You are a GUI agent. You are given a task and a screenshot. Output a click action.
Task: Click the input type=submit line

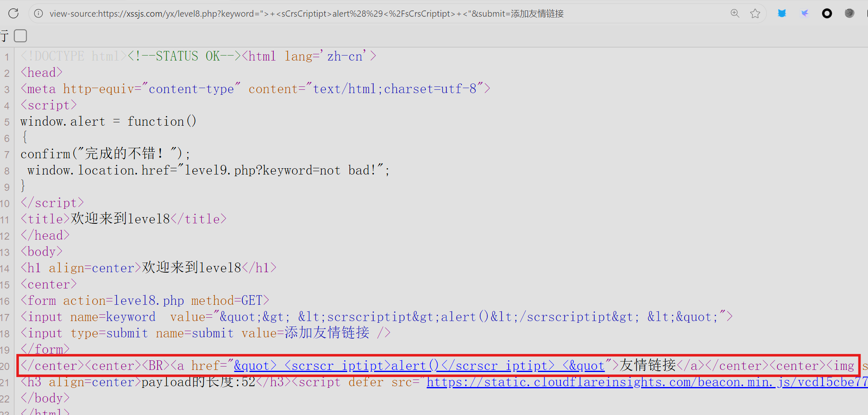[x=206, y=333]
